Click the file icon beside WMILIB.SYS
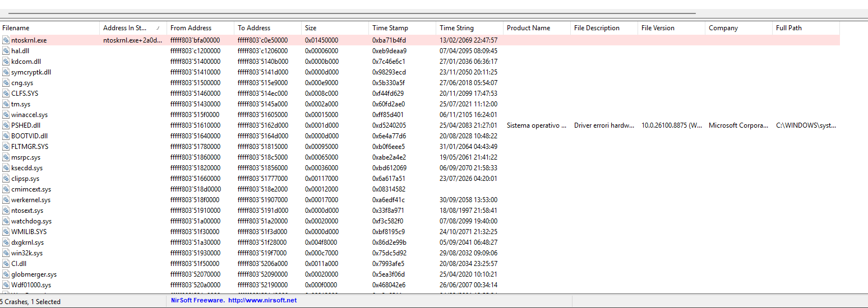 (6, 232)
